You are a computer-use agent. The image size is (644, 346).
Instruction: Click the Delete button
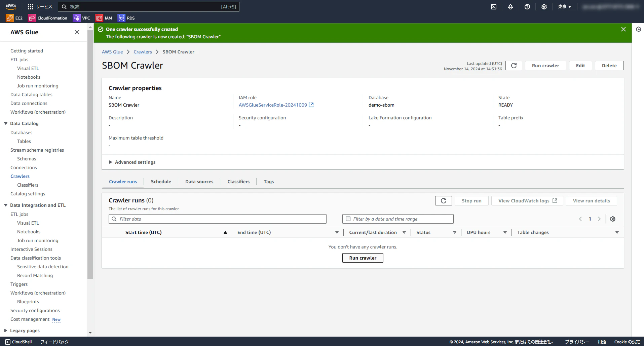(609, 66)
